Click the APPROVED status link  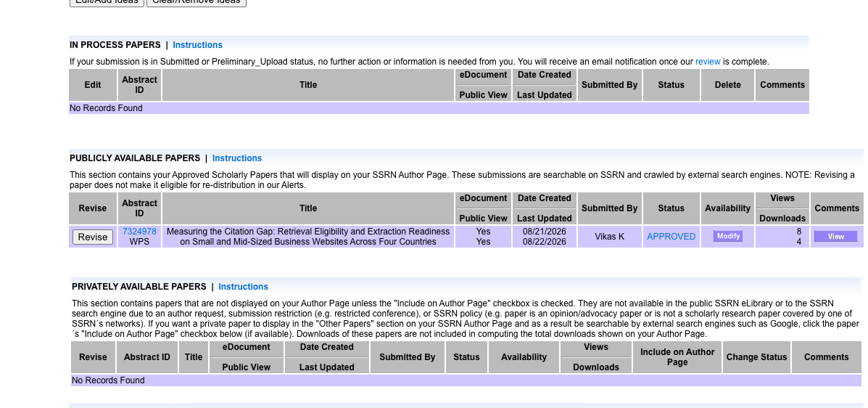coord(671,237)
